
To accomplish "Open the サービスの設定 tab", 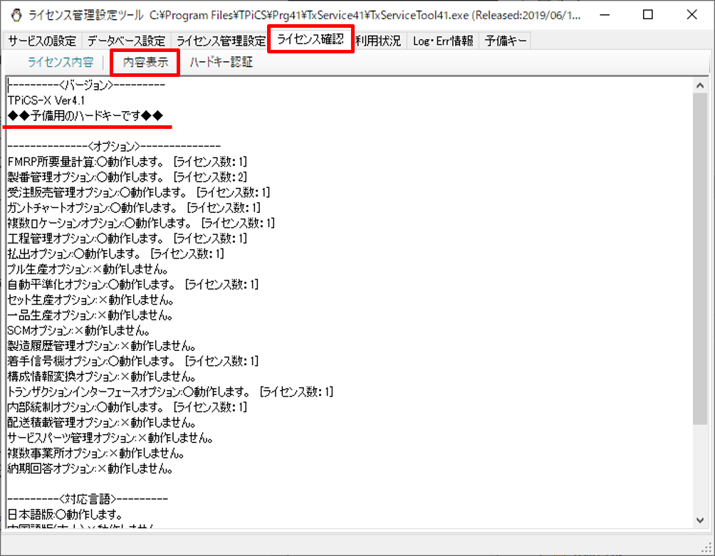I will coord(42,41).
